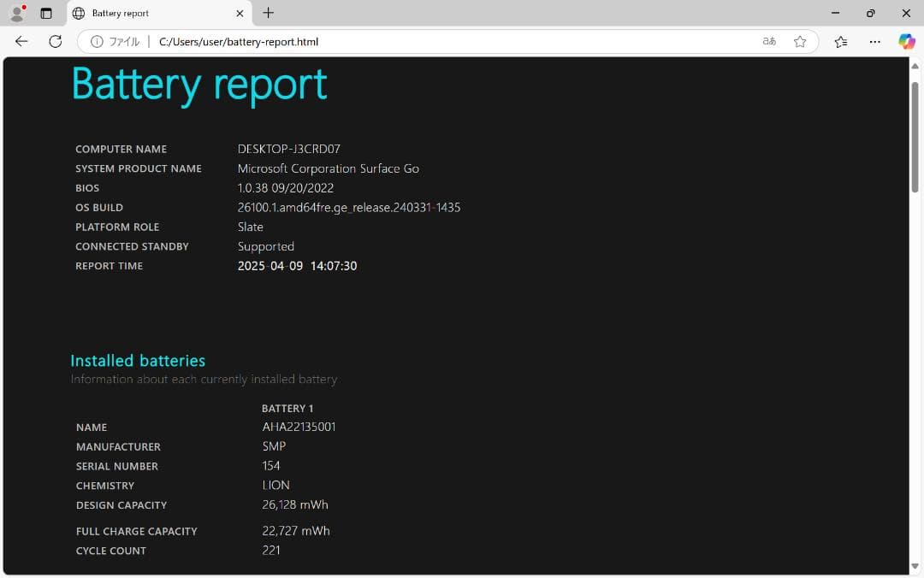This screenshot has height=578, width=924.
Task: Click the Installed batteries heading
Action: click(x=138, y=361)
